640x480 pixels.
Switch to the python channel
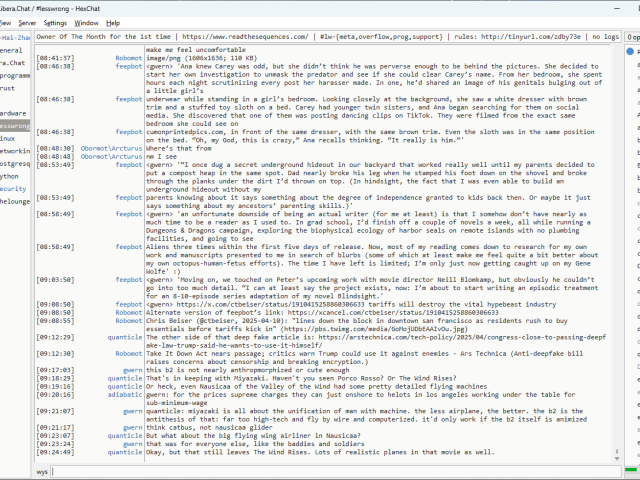(11, 175)
